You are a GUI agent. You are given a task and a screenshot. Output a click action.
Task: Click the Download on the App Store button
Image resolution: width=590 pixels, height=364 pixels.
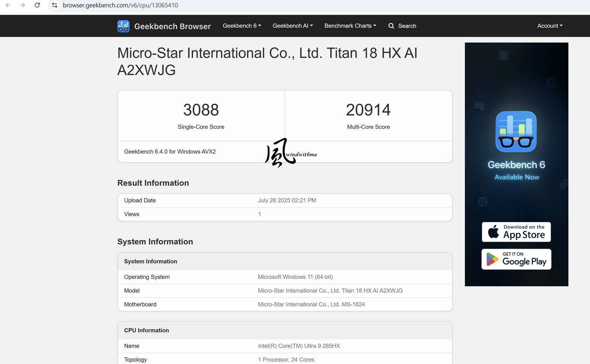[x=516, y=232]
